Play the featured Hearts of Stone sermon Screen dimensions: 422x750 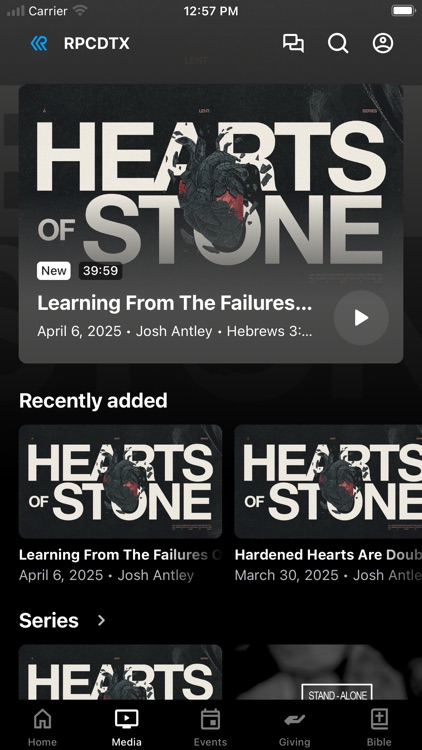pyautogui.click(x=361, y=318)
